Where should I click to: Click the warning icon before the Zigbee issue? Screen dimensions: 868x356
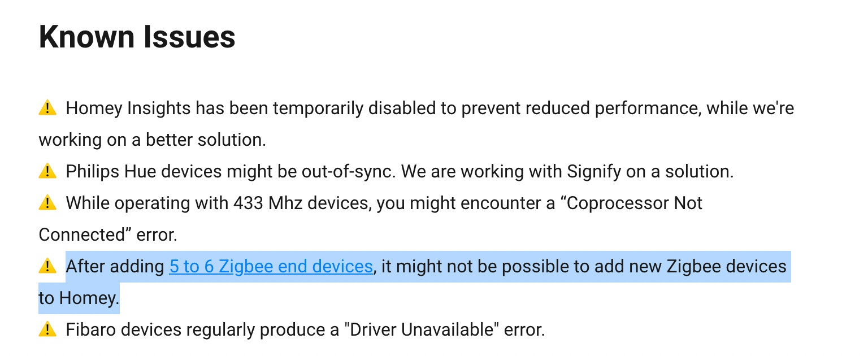click(47, 266)
